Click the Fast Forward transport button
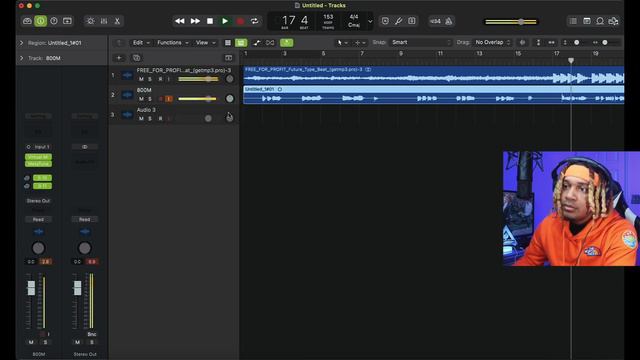Screen dimensions: 640x360 (x=195, y=21)
